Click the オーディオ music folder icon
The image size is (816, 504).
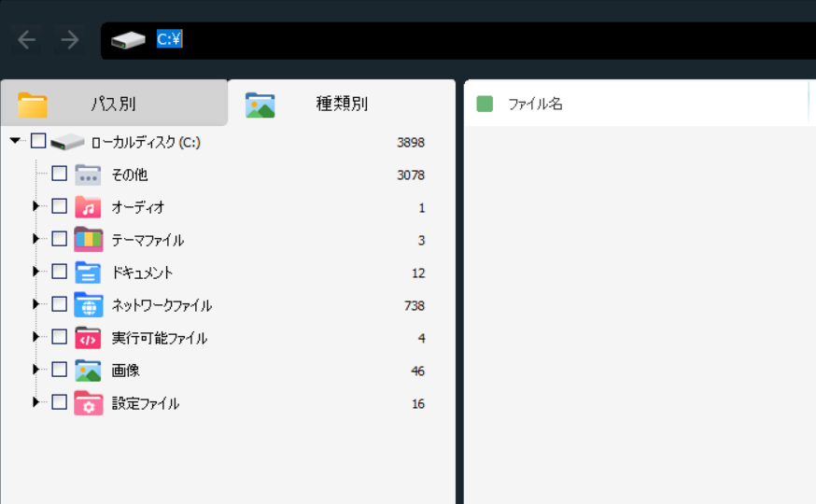88,207
